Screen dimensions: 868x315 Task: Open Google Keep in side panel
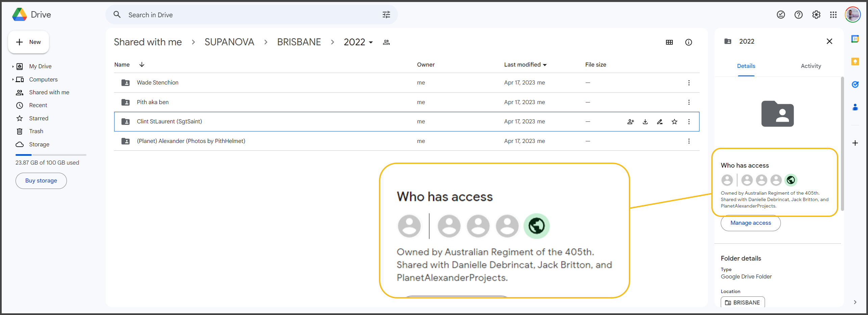tap(855, 62)
